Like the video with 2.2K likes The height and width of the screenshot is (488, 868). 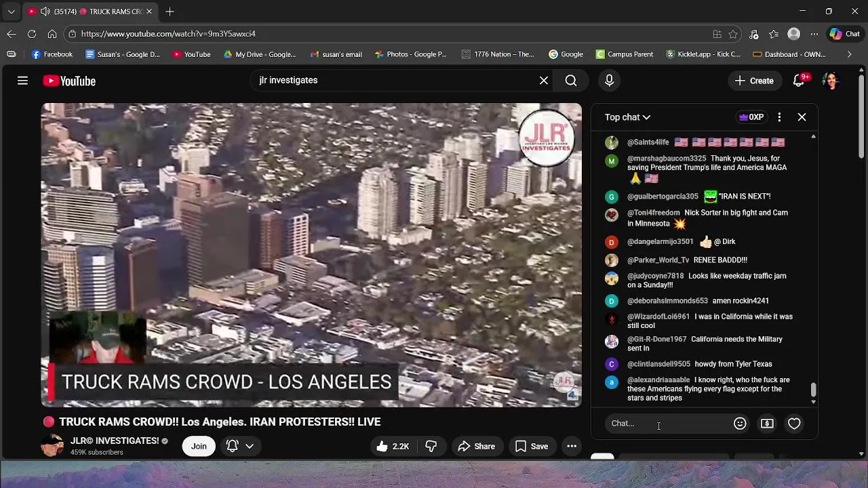click(392, 446)
